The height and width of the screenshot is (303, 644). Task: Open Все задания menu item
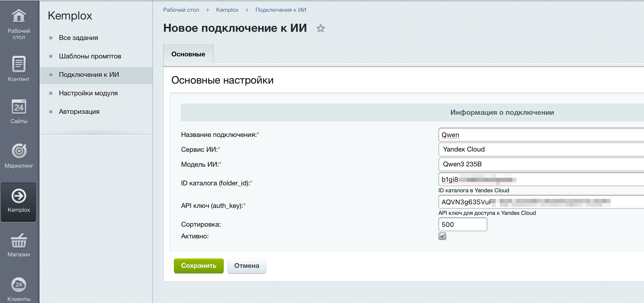[x=79, y=38]
